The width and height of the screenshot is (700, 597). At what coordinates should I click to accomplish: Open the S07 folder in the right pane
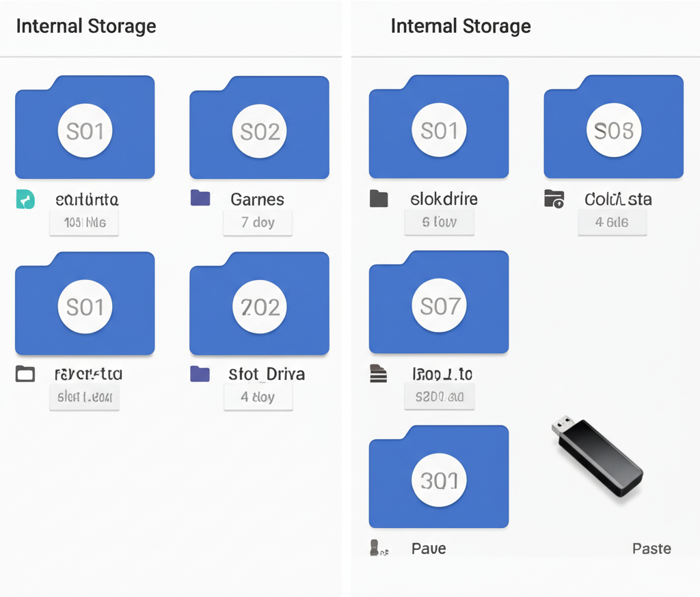click(x=438, y=303)
